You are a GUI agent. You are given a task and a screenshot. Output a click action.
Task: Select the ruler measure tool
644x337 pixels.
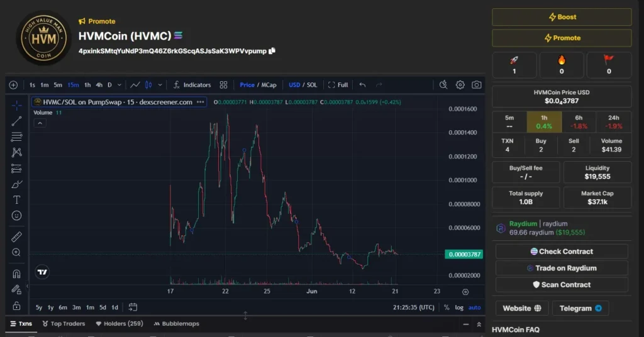(16, 237)
